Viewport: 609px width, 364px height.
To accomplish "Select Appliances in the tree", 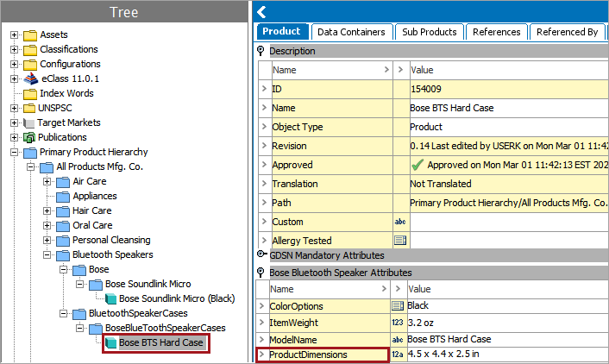I will click(x=95, y=196).
